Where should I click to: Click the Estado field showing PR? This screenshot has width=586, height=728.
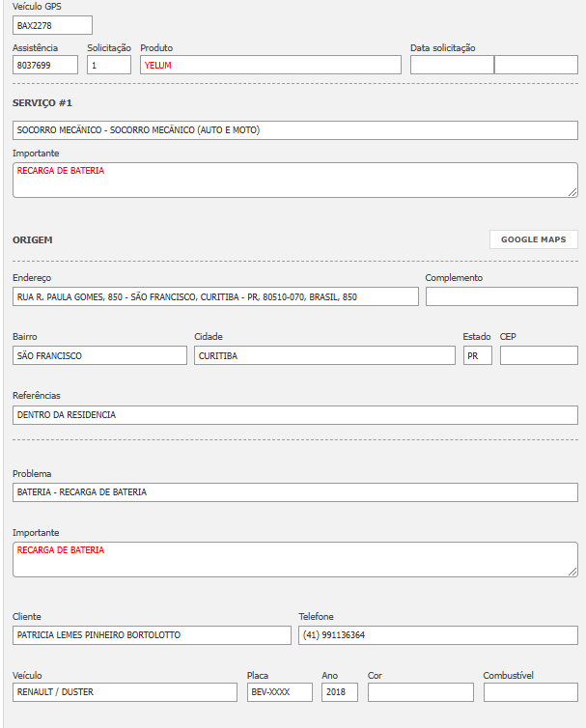[x=477, y=355]
